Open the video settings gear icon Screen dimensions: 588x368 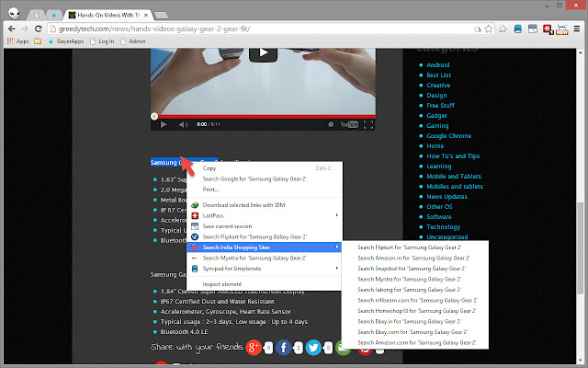click(331, 124)
